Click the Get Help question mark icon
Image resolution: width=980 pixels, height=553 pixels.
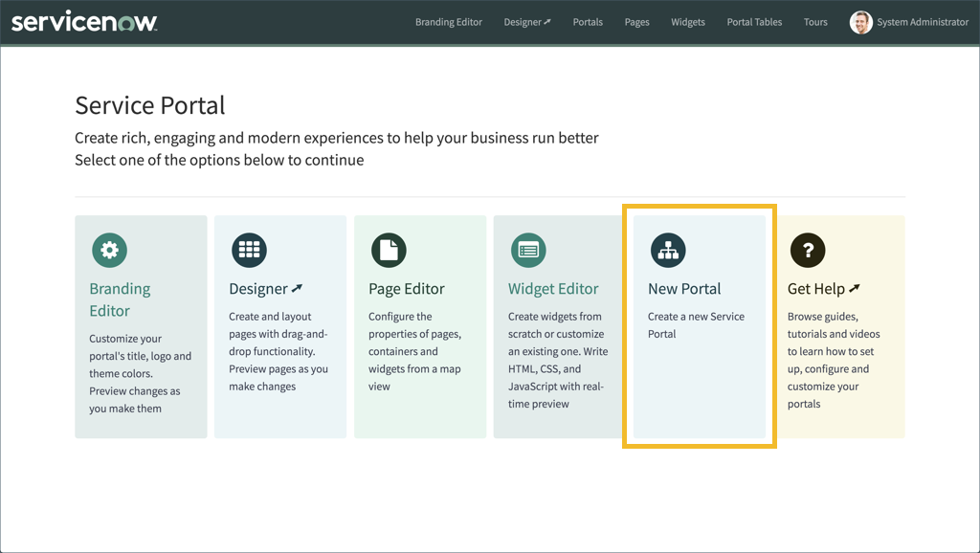808,250
